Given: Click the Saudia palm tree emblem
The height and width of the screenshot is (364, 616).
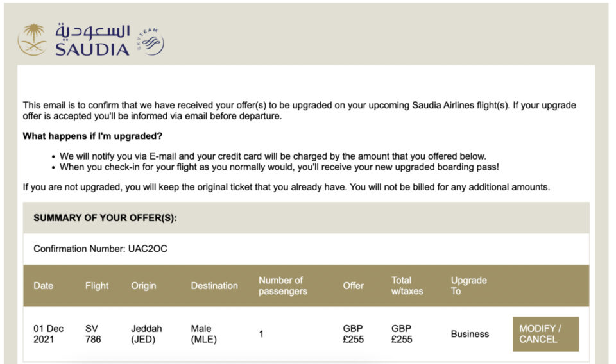Looking at the screenshot, I should click(x=32, y=40).
